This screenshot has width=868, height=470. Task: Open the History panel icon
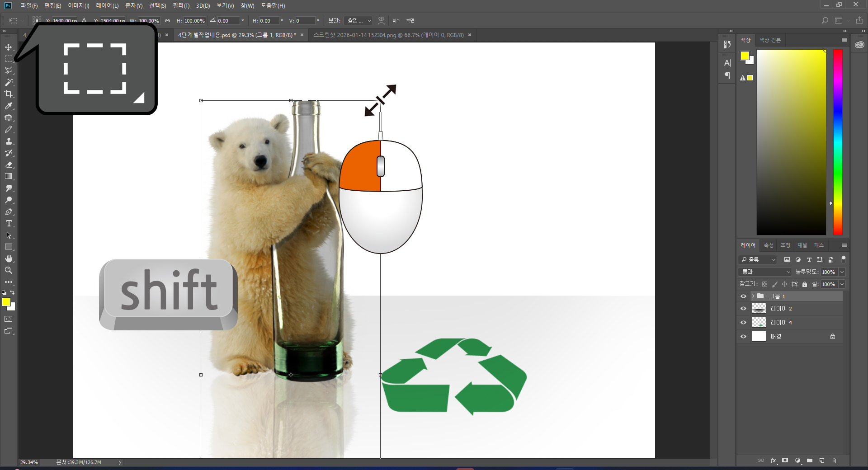coord(727,44)
